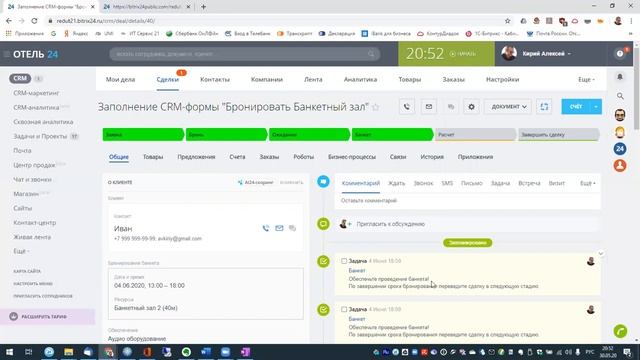Click the top search input field

pos(244,54)
